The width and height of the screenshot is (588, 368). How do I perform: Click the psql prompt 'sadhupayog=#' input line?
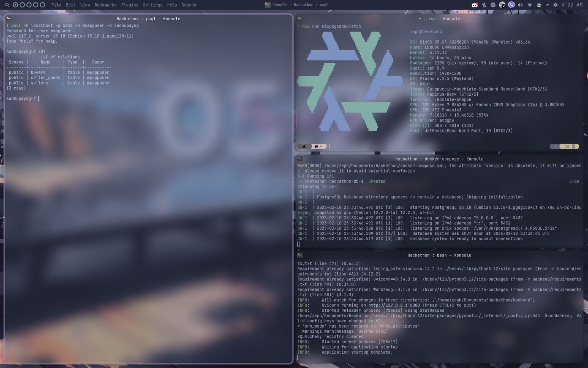[x=22, y=99]
